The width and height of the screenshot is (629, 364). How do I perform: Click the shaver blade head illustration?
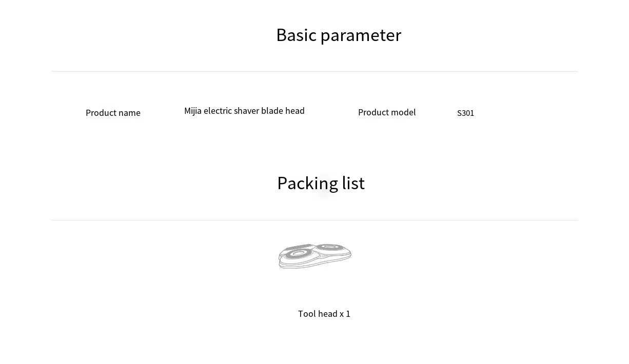click(x=314, y=256)
